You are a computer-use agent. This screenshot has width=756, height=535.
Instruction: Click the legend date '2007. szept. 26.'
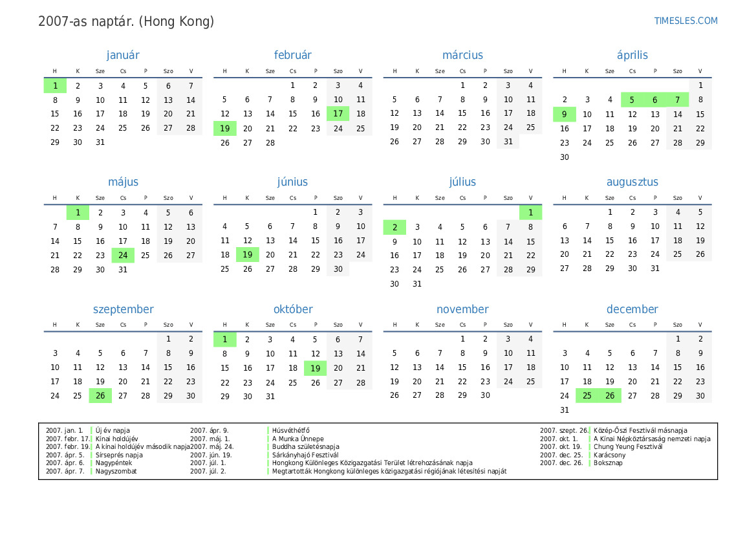(565, 430)
